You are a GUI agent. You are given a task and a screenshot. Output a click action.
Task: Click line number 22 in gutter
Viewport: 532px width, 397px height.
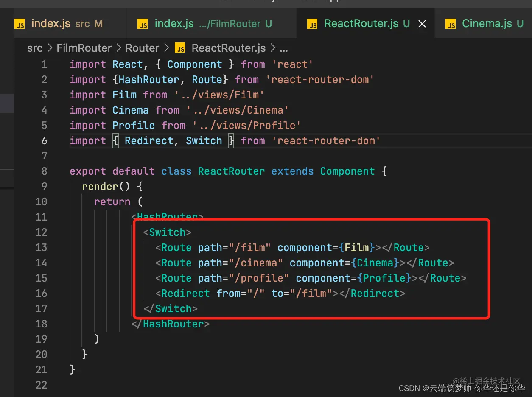[41, 385]
